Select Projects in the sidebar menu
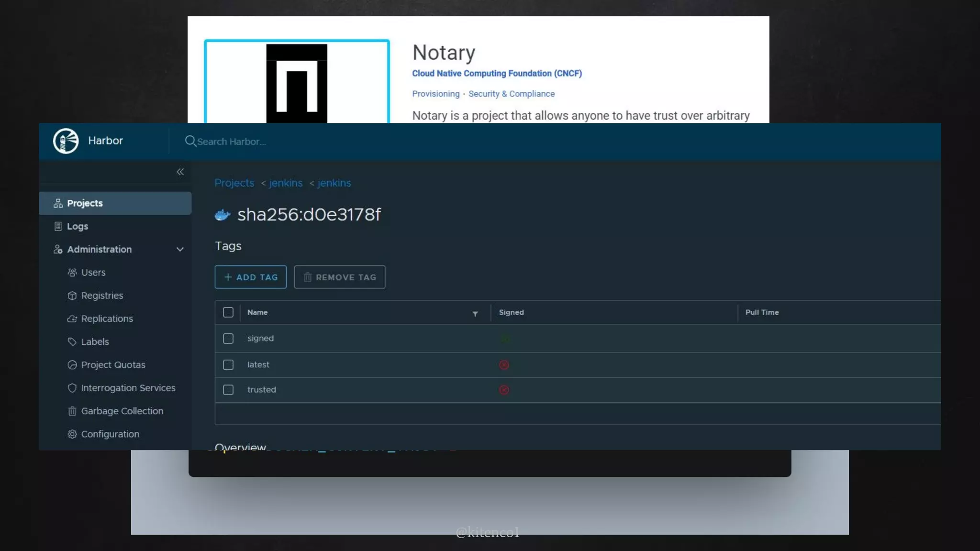Screen dimensions: 980x551 tap(85, 203)
